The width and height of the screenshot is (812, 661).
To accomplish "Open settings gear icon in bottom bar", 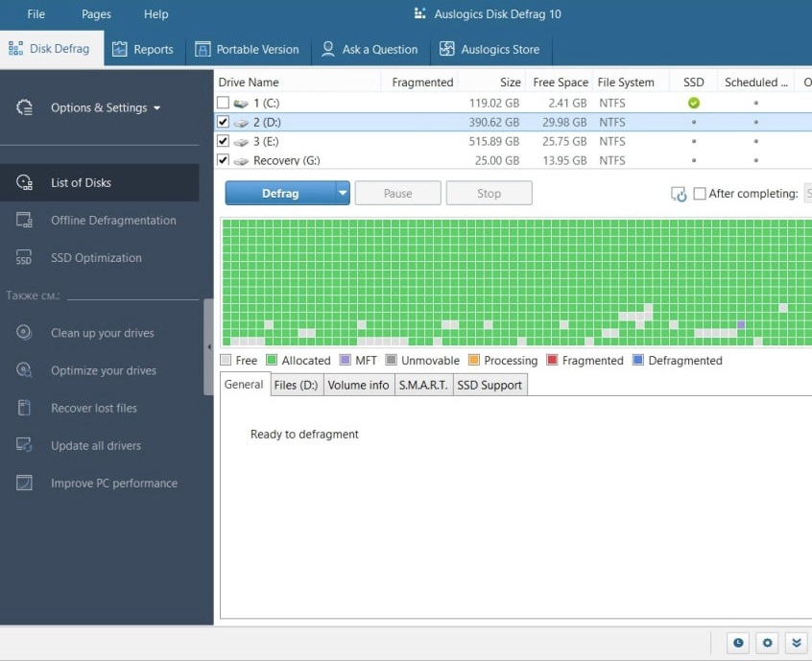I will point(767,643).
